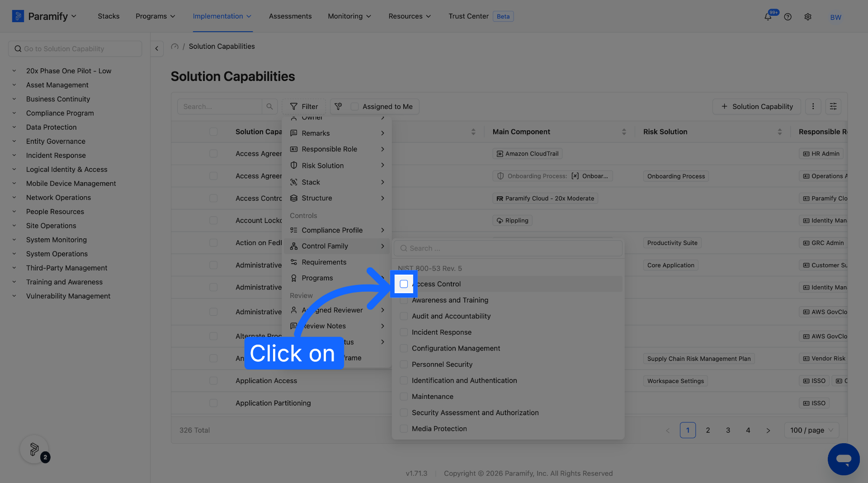This screenshot has height=483, width=868.
Task: Open the Assessments nav link
Action: pyautogui.click(x=290, y=16)
